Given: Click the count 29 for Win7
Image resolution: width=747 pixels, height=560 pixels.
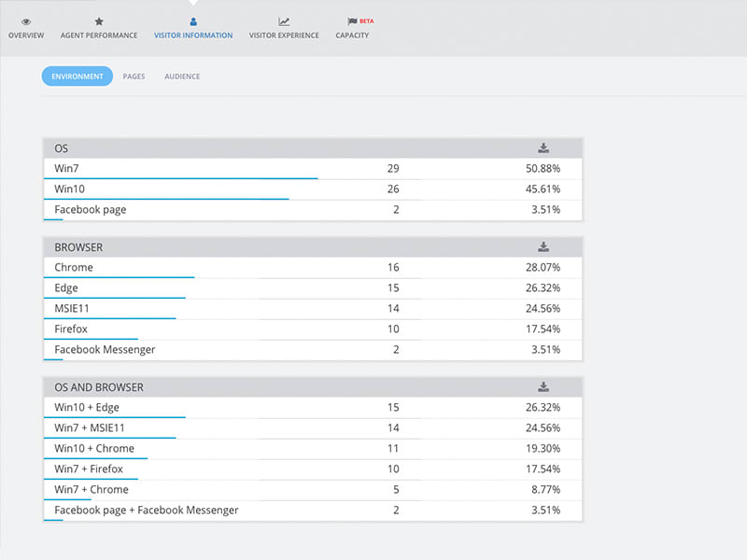Looking at the screenshot, I should click(393, 168).
